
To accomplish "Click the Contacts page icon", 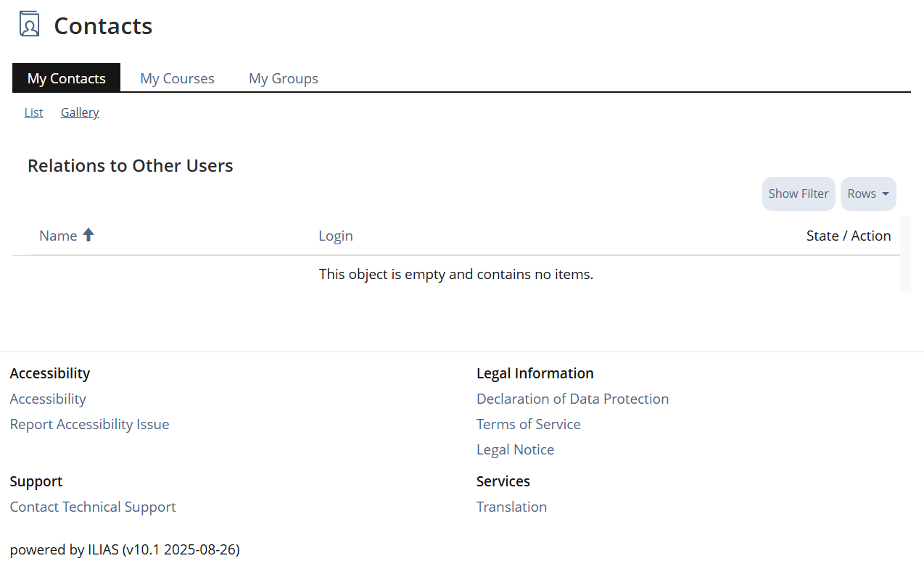I will click(29, 25).
